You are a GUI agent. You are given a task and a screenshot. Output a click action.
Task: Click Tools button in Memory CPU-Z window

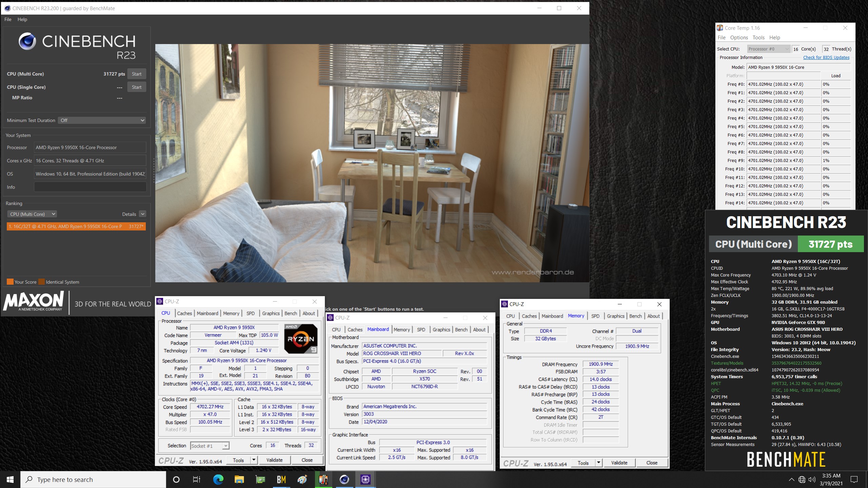583,463
